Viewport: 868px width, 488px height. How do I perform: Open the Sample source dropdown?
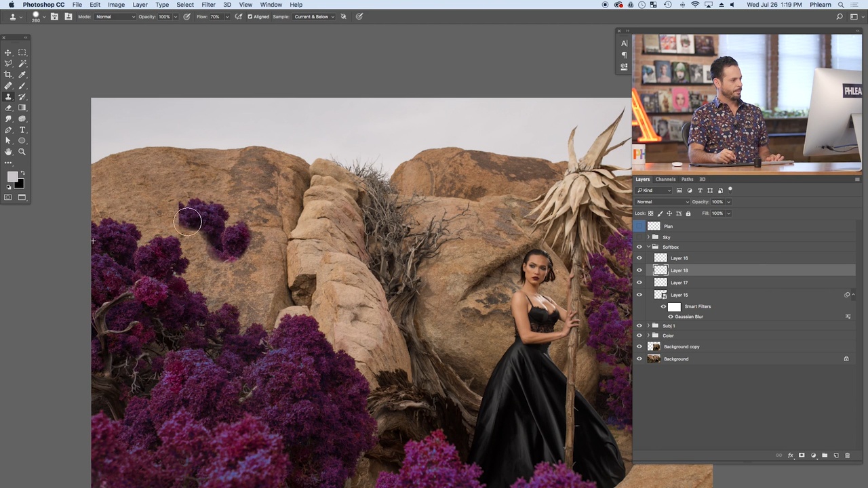pyautogui.click(x=313, y=16)
